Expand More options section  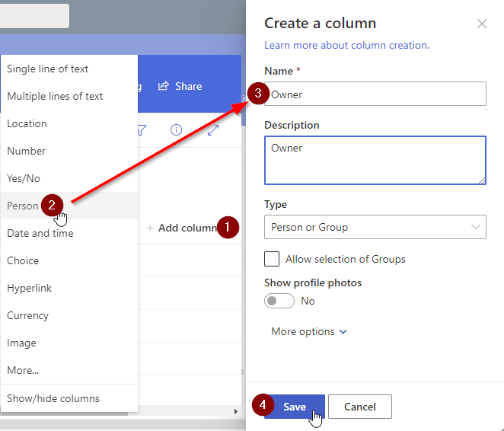tap(309, 331)
